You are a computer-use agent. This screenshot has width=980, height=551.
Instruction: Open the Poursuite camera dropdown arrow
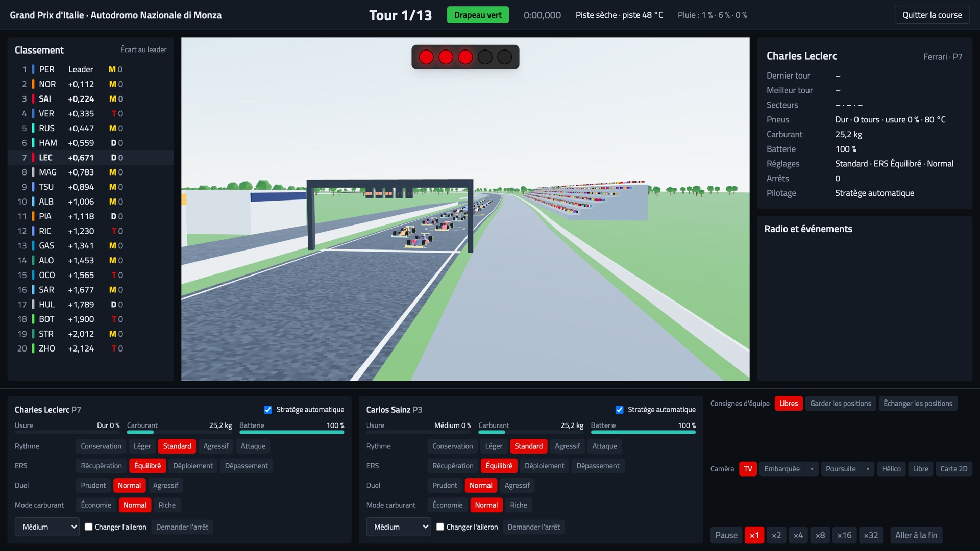(x=868, y=469)
